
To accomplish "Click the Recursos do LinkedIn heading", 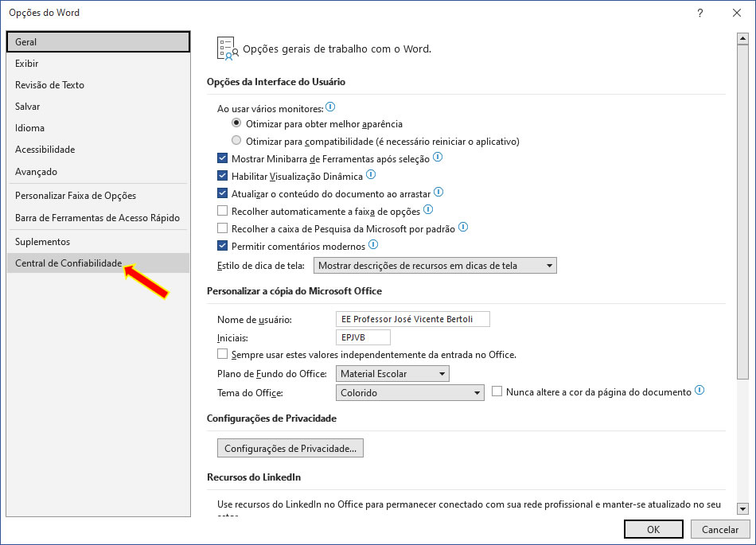I will point(254,477).
